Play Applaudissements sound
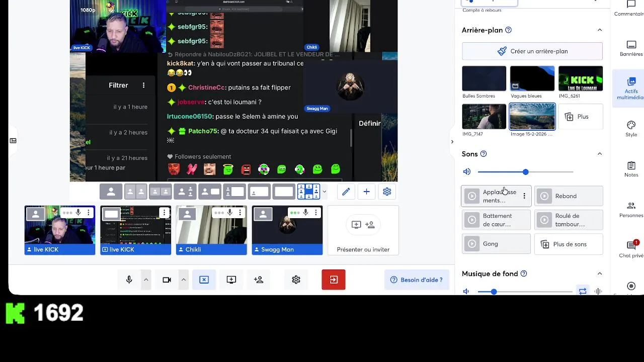 [472, 196]
